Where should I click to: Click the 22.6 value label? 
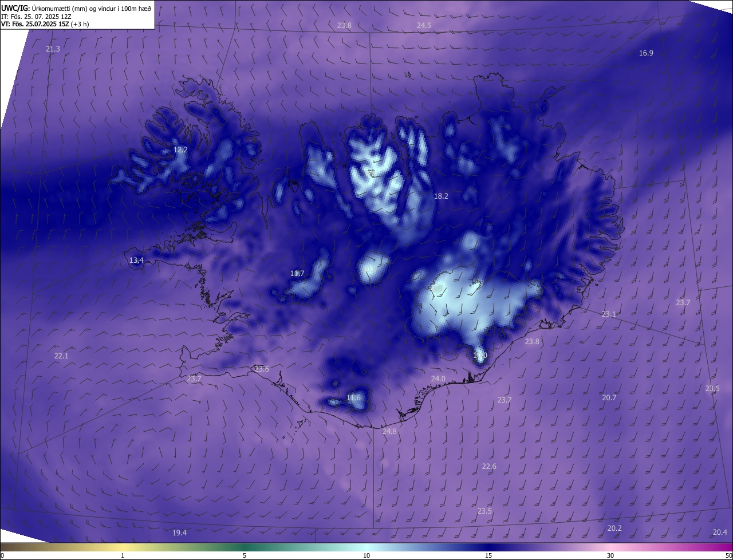pyautogui.click(x=489, y=467)
